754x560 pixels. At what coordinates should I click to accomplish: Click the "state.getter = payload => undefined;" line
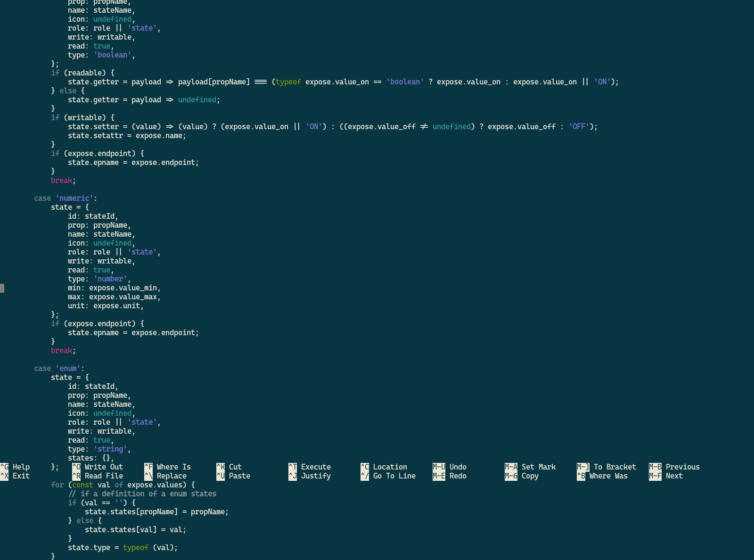(x=144, y=100)
